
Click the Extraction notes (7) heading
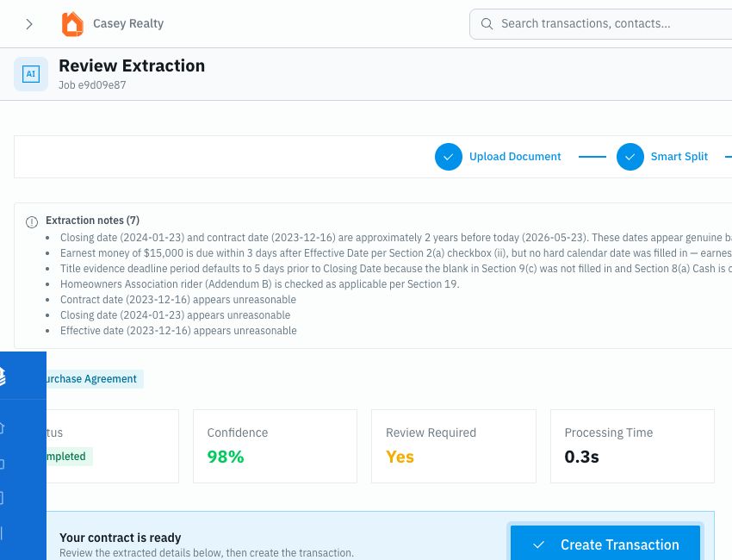click(x=92, y=220)
